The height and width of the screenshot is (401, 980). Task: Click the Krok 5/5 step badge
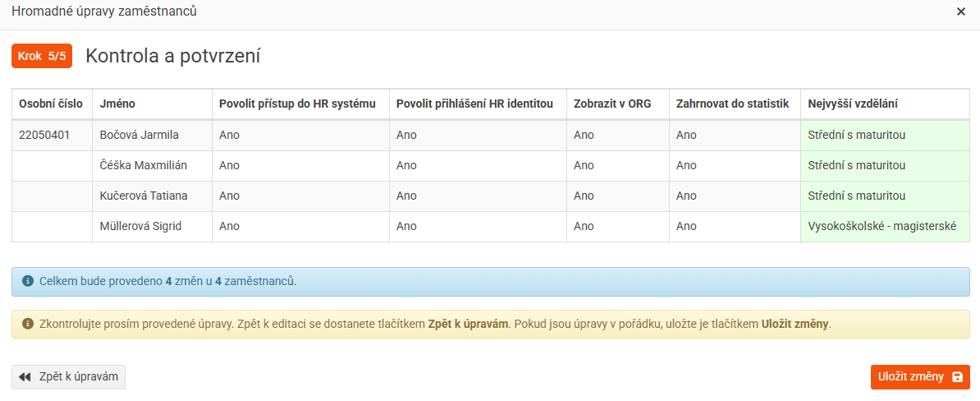click(x=42, y=56)
